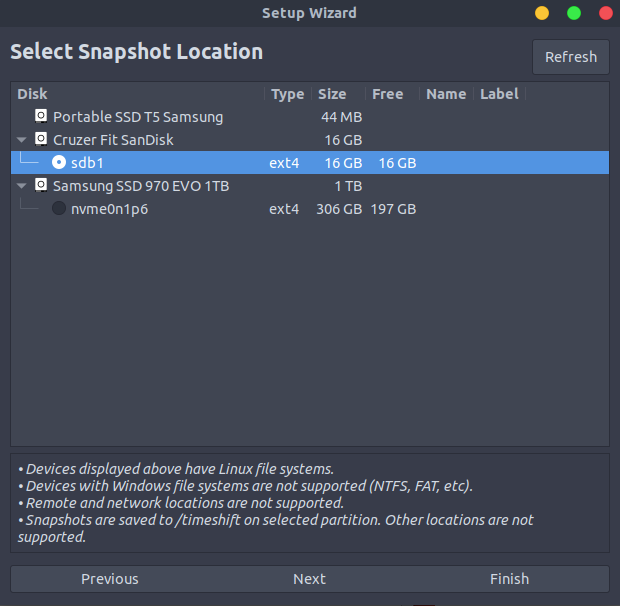The height and width of the screenshot is (606, 620).
Task: Select the Portable SSD T5 Samsung row
Action: (138, 117)
